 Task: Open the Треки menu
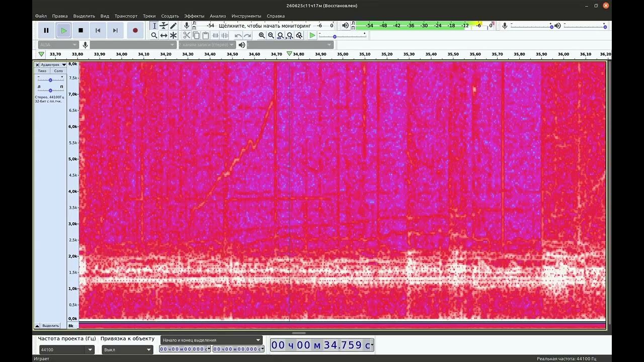click(x=149, y=16)
